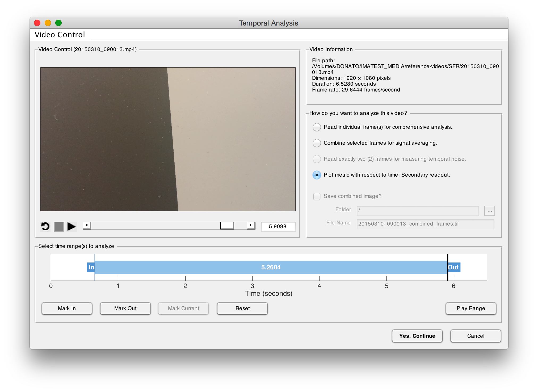
Task: Click the current-position black line on the timeline
Action: point(448,267)
